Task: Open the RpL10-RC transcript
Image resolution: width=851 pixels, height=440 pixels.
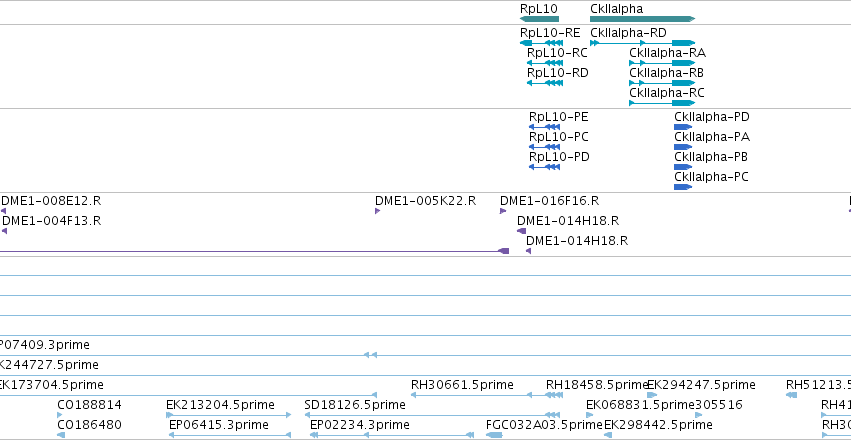Action: click(x=544, y=63)
